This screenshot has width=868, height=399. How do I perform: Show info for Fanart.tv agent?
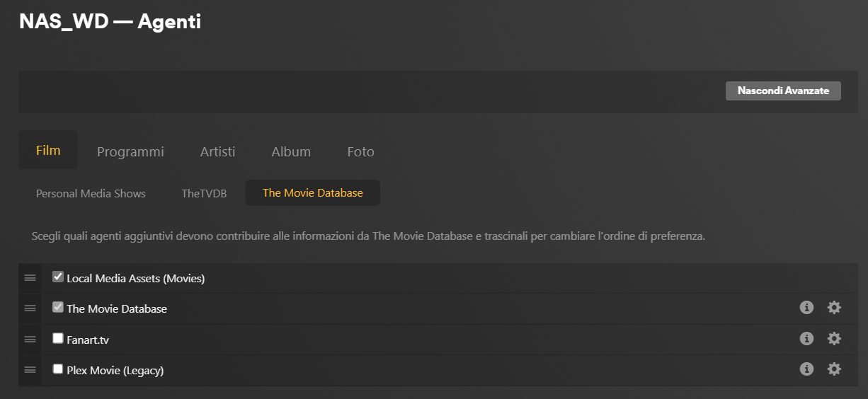click(x=806, y=339)
